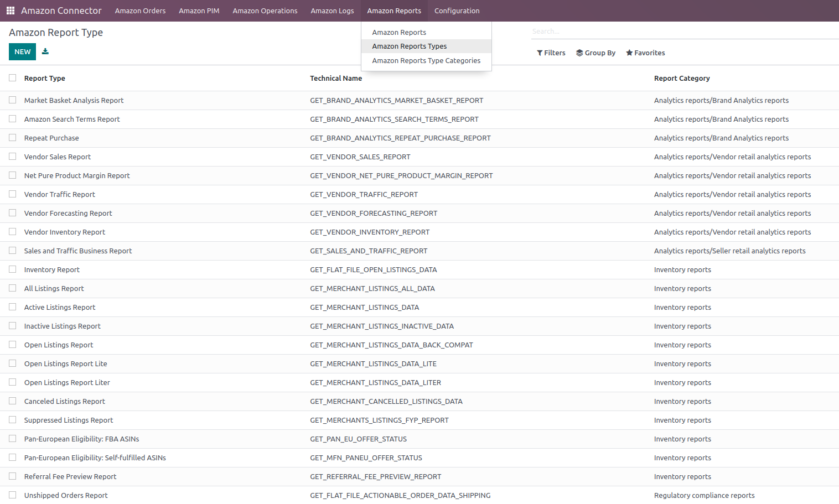Viewport: 839px width, 504px height.
Task: Click GET_BRAND_ANALYTICS_MARKET_BASKET_REPORT technical name
Action: click(x=397, y=101)
